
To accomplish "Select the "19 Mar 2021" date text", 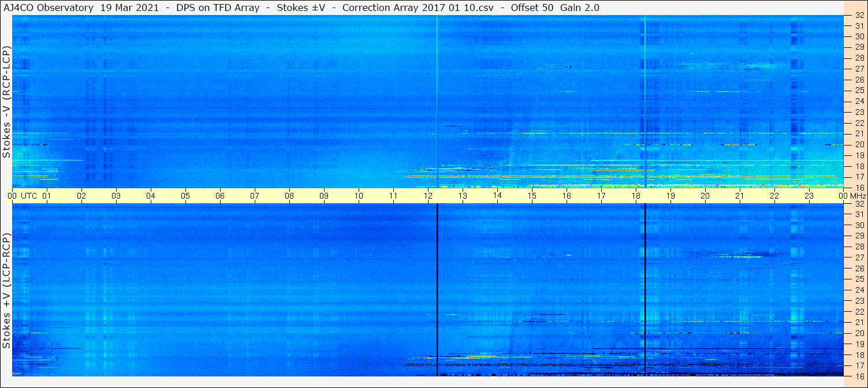I will pyautogui.click(x=128, y=8).
